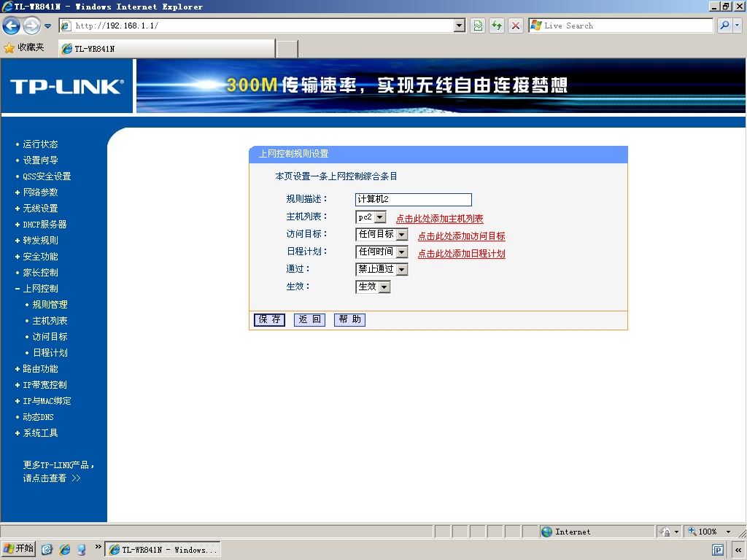Open the 收藏夹 favorites star

(24, 47)
